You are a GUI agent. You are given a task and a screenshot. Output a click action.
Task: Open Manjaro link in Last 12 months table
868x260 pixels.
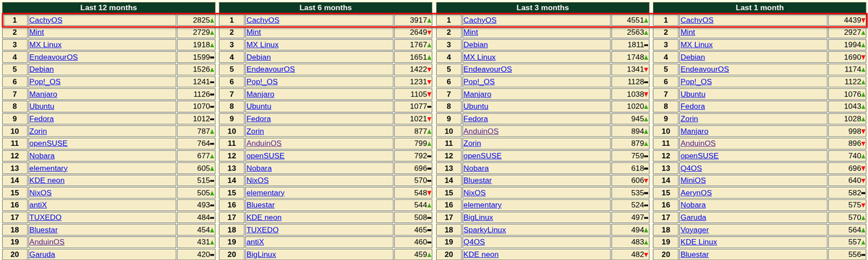click(43, 94)
